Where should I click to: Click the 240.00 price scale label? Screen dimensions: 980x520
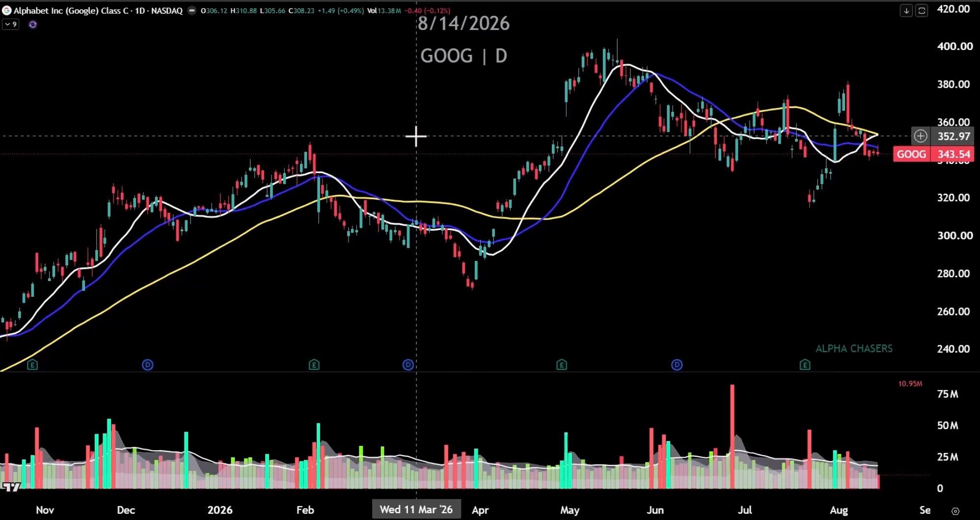pos(953,349)
